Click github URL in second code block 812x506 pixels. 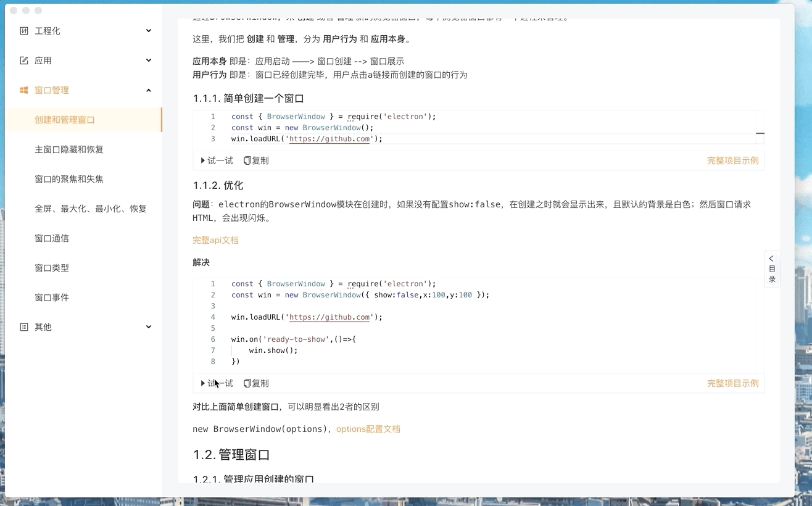[x=329, y=317]
